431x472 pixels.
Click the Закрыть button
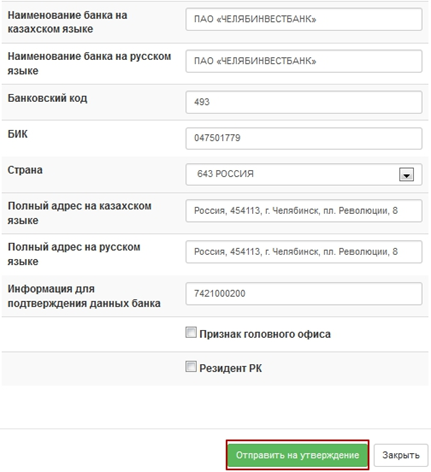pyautogui.click(x=401, y=455)
